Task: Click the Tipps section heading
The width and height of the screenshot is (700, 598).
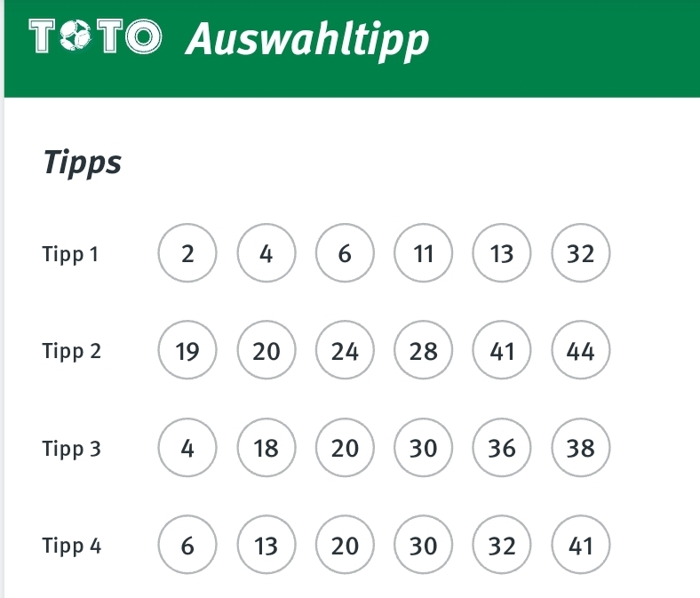Action: click(x=82, y=163)
